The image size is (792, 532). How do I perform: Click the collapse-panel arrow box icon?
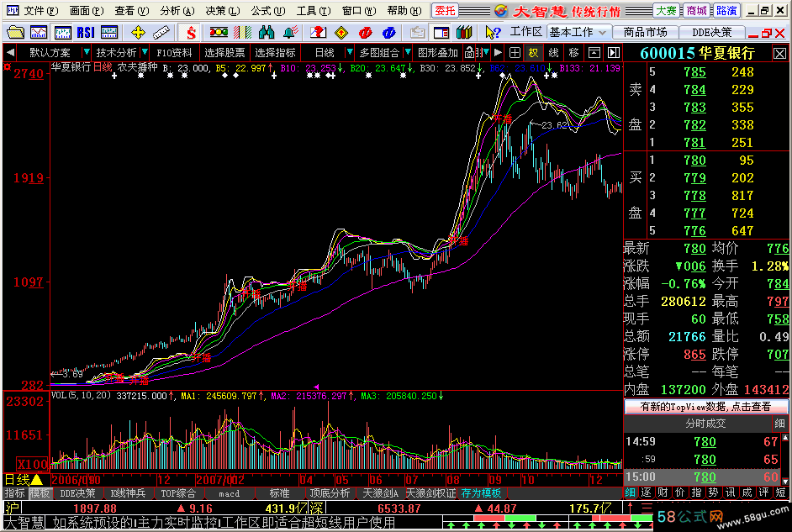(x=594, y=52)
